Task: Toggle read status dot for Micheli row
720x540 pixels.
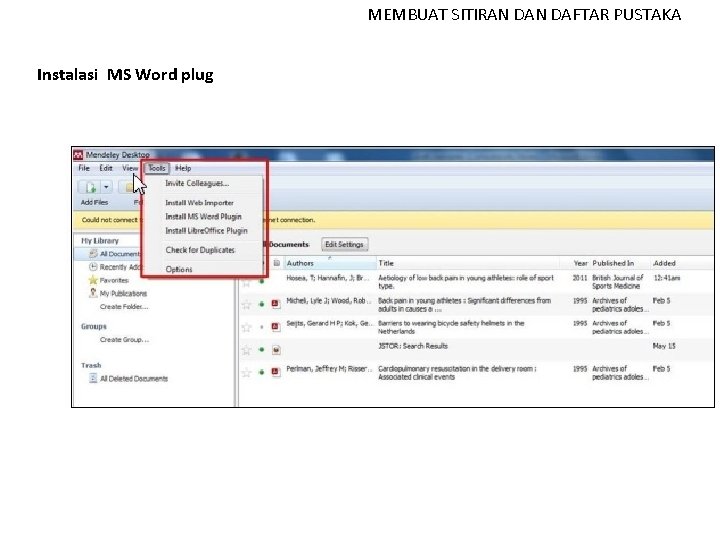Action: (262, 304)
